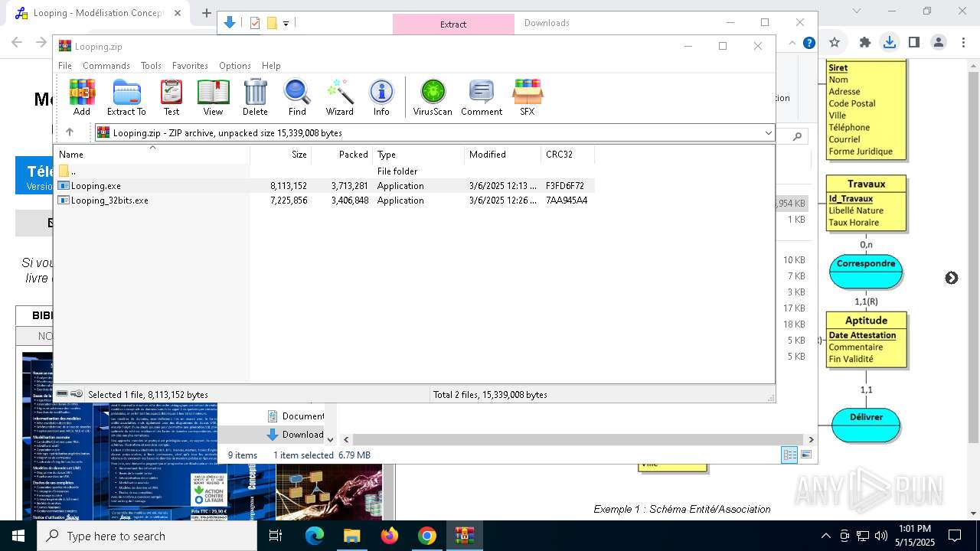This screenshot has height=551, width=980.
Task: Select WinRAR taskbar icon
Action: coord(464,536)
